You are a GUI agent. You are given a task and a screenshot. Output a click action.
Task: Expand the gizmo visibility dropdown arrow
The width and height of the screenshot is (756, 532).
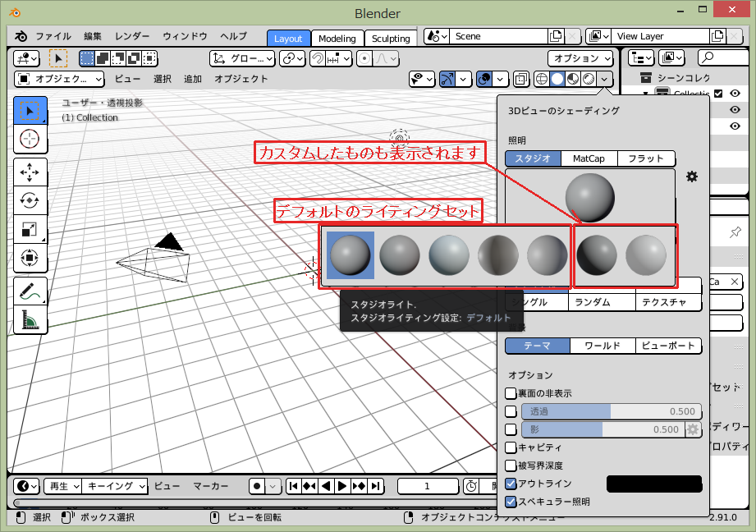coord(463,79)
